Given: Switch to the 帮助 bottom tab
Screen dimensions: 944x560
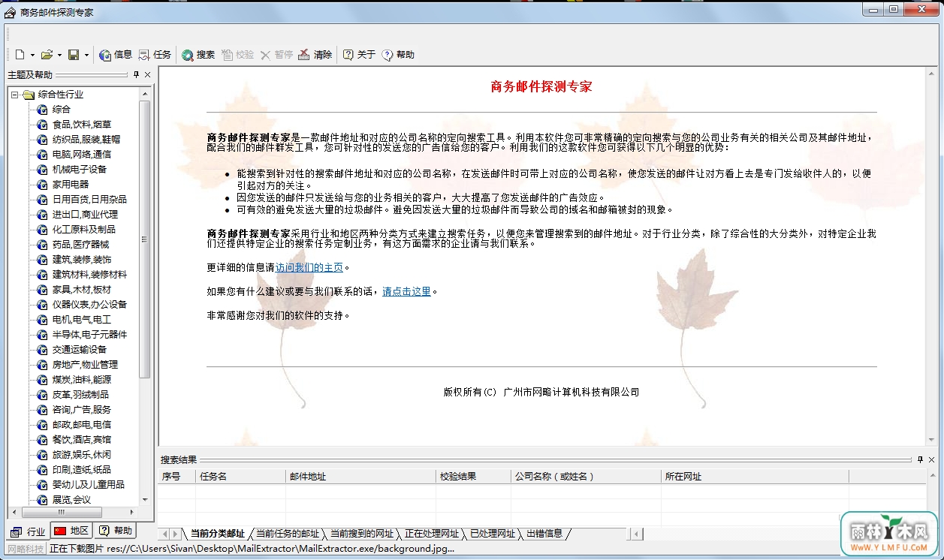Looking at the screenshot, I should 116,531.
